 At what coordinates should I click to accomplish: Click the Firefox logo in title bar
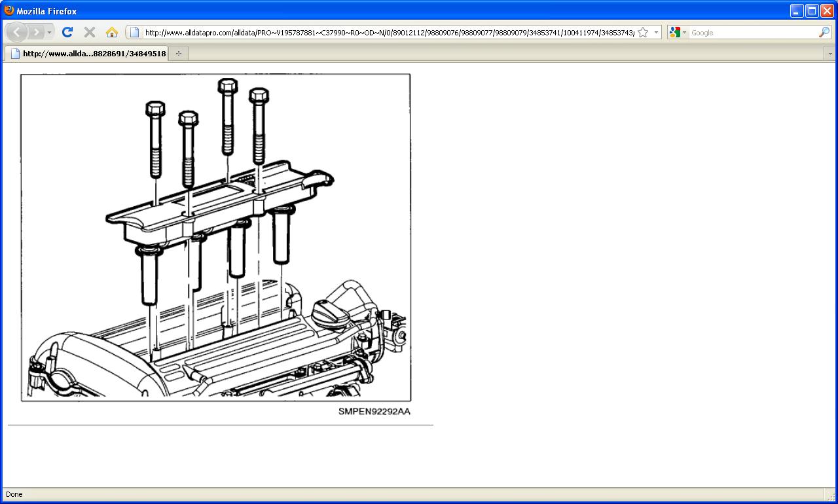[x=9, y=10]
